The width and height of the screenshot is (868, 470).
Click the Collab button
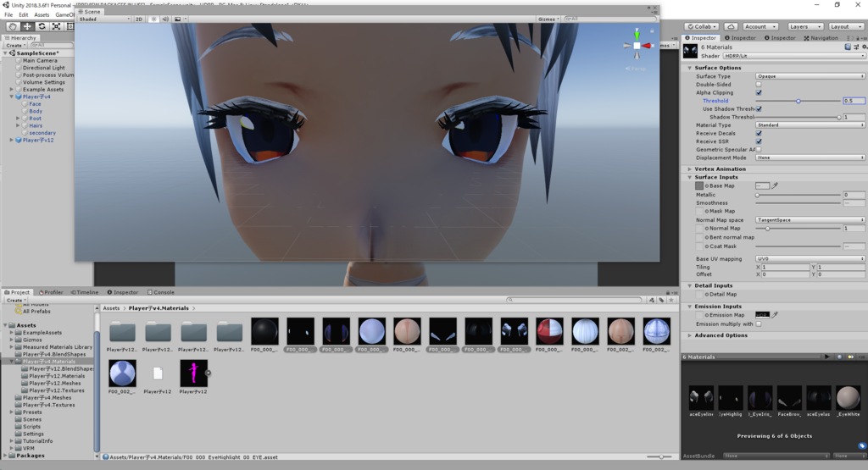pyautogui.click(x=702, y=26)
